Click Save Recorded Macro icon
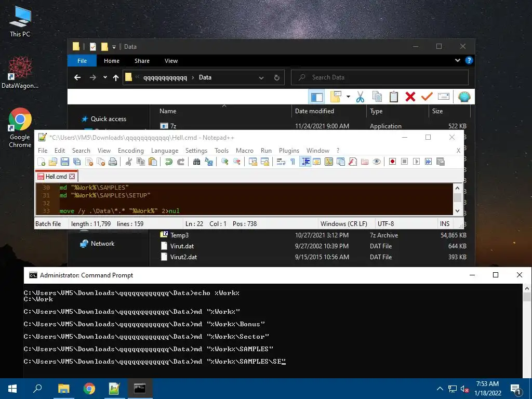532x399 pixels. click(441, 162)
